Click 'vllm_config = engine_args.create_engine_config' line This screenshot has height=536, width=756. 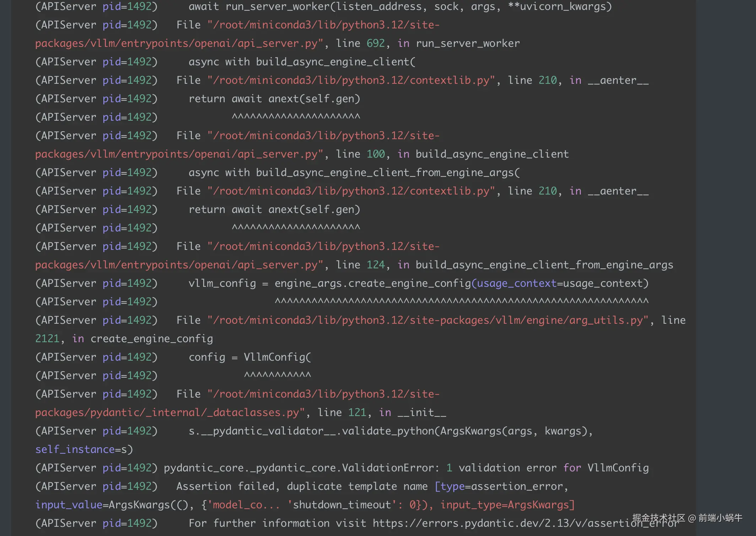(418, 283)
